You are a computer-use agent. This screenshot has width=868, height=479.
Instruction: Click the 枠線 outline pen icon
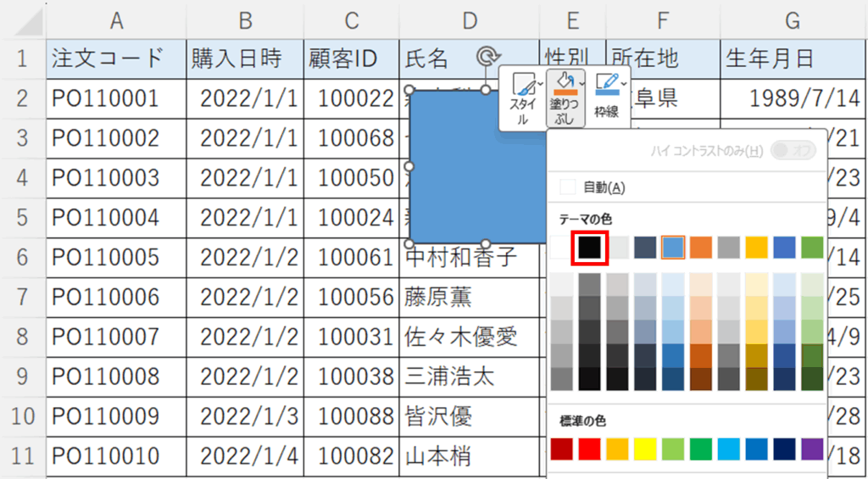[604, 85]
